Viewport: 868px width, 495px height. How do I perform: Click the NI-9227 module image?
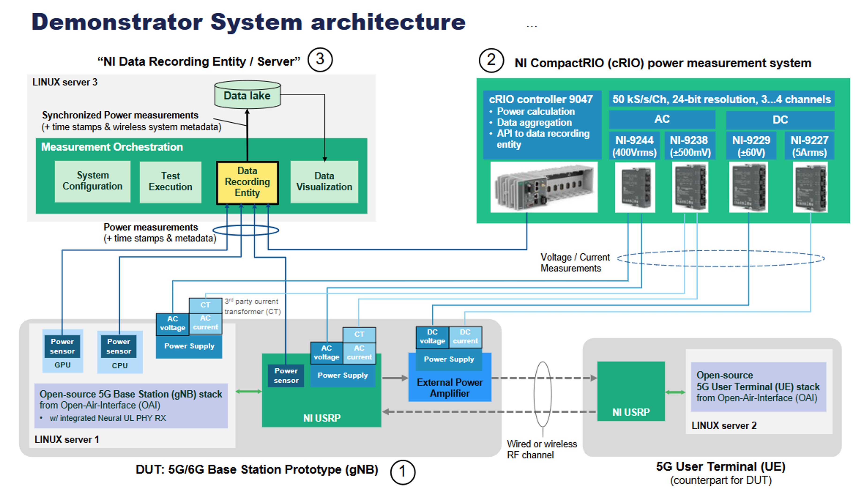pyautogui.click(x=810, y=187)
